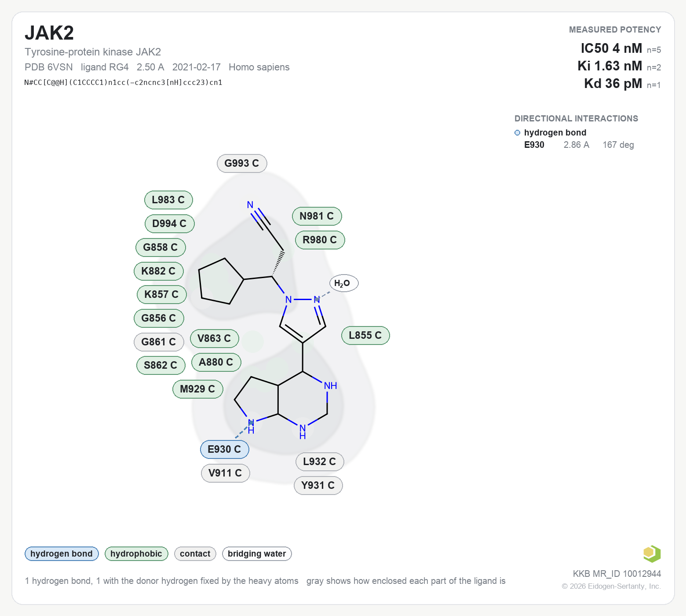
Task: Select the hydrogen bond legend pill
Action: 62,554
